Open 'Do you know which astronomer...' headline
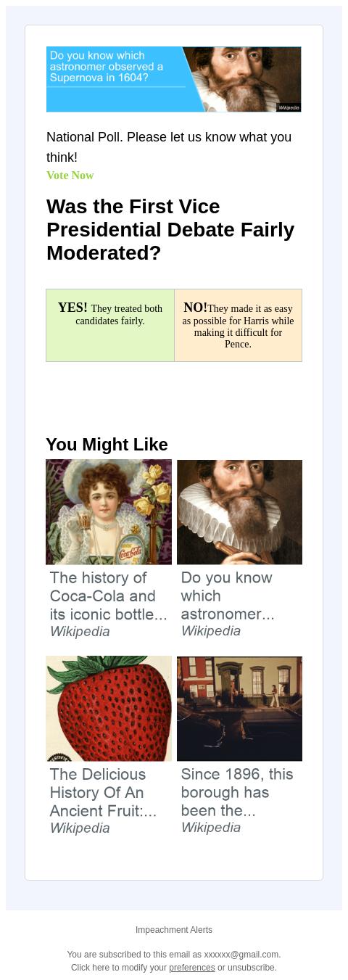The height and width of the screenshot is (980, 348). pyautogui.click(x=228, y=596)
